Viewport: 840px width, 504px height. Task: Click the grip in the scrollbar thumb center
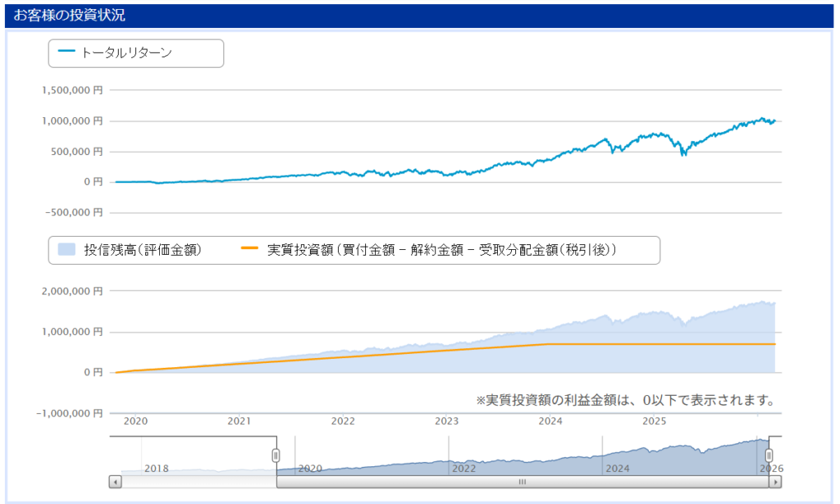pos(522,483)
